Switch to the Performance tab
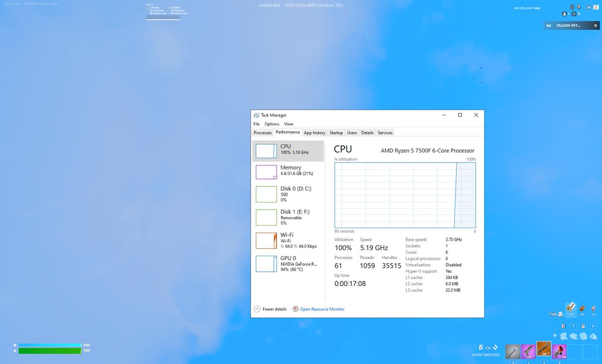The width and height of the screenshot is (602, 364). click(x=287, y=132)
